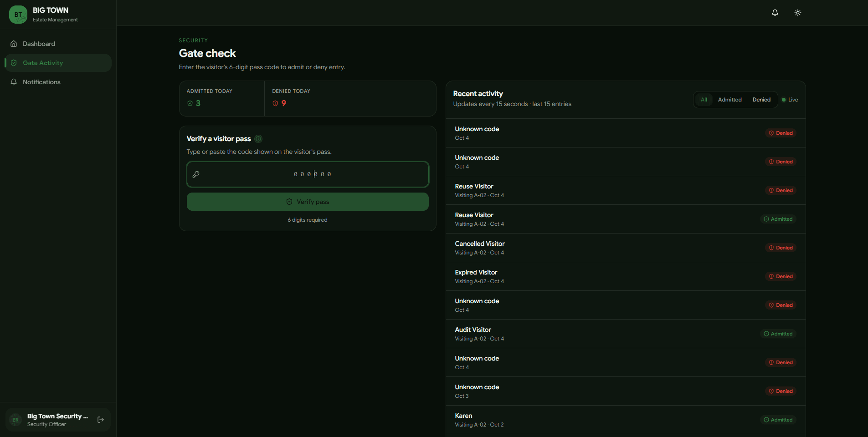
Task: Click Denied badge on first Unknown code row
Action: pos(781,133)
